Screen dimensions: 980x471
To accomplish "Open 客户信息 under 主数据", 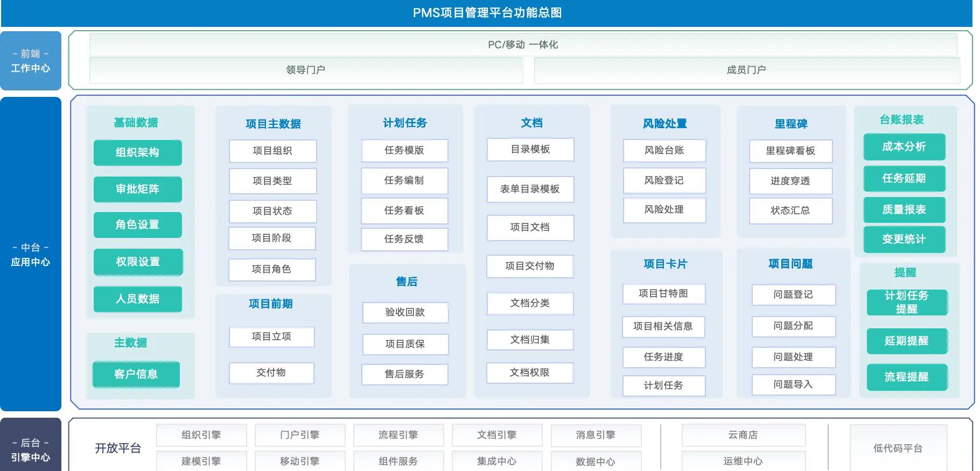I will [136, 374].
